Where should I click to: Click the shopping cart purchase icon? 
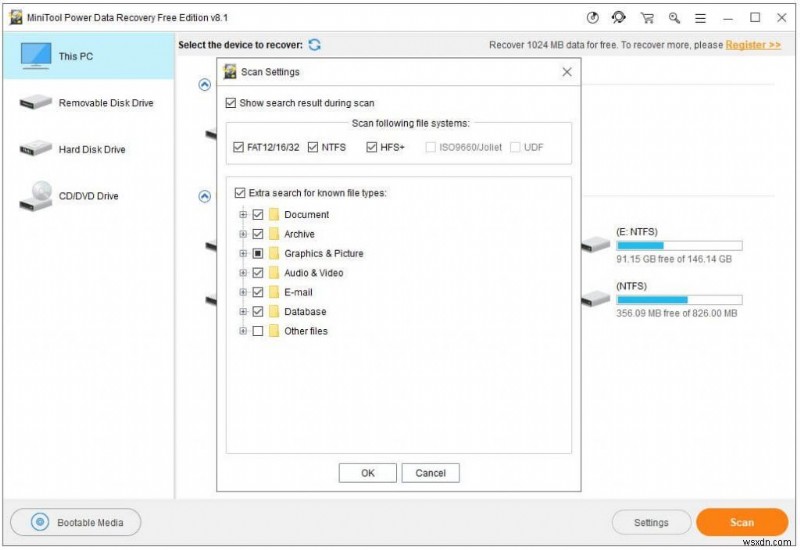pos(647,18)
